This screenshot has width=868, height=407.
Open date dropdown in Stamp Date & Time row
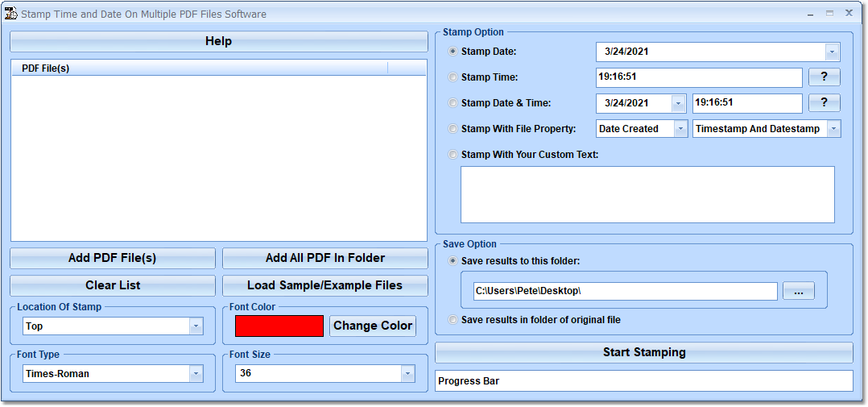pos(679,103)
